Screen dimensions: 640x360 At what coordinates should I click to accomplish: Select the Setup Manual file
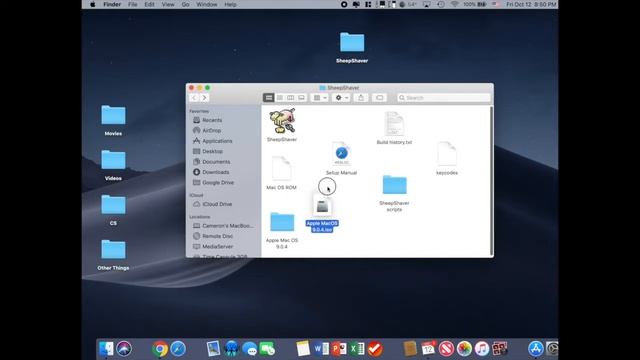pyautogui.click(x=341, y=154)
